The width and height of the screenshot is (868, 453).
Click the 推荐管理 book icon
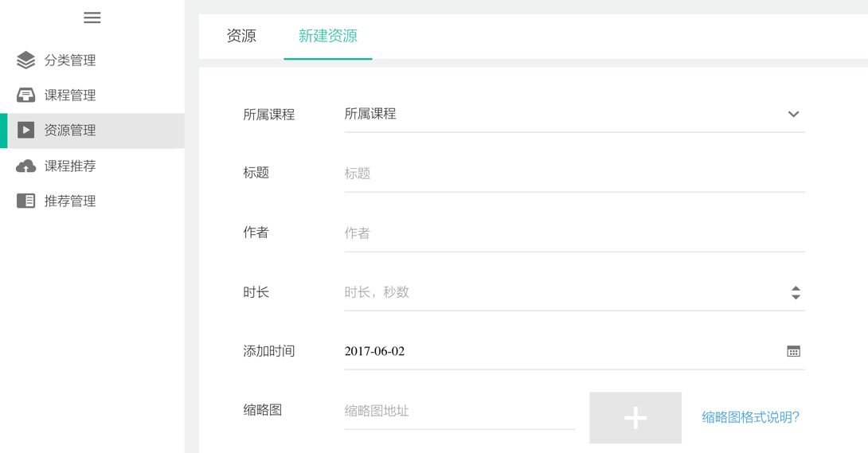26,201
